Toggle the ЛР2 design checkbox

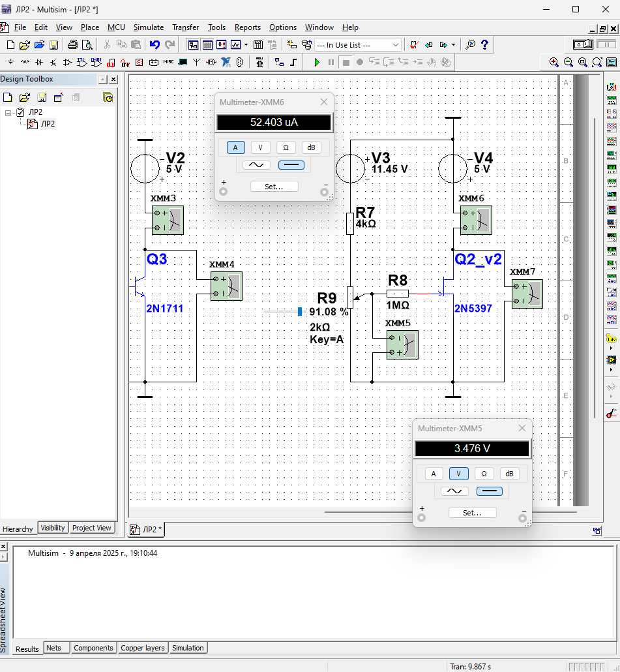coord(20,112)
